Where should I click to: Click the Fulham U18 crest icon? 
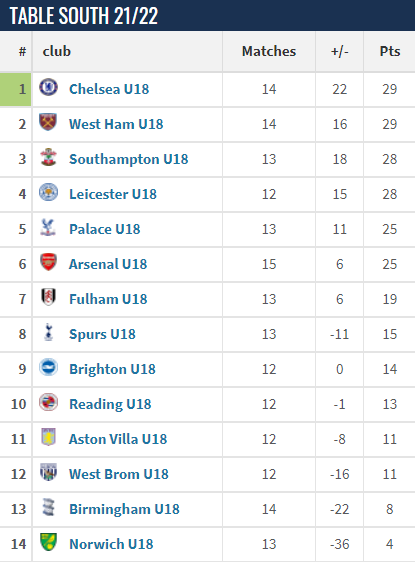pyautogui.click(x=48, y=297)
